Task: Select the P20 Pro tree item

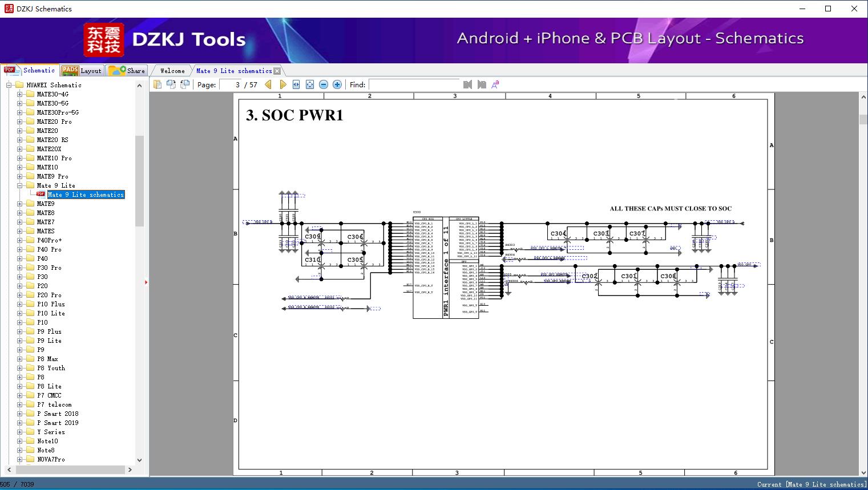Action: (x=49, y=295)
